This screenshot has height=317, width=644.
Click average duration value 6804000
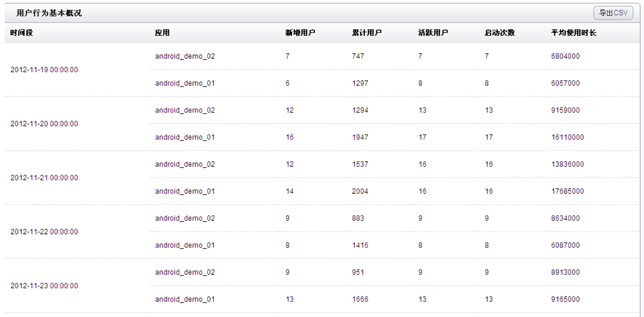[565, 56]
